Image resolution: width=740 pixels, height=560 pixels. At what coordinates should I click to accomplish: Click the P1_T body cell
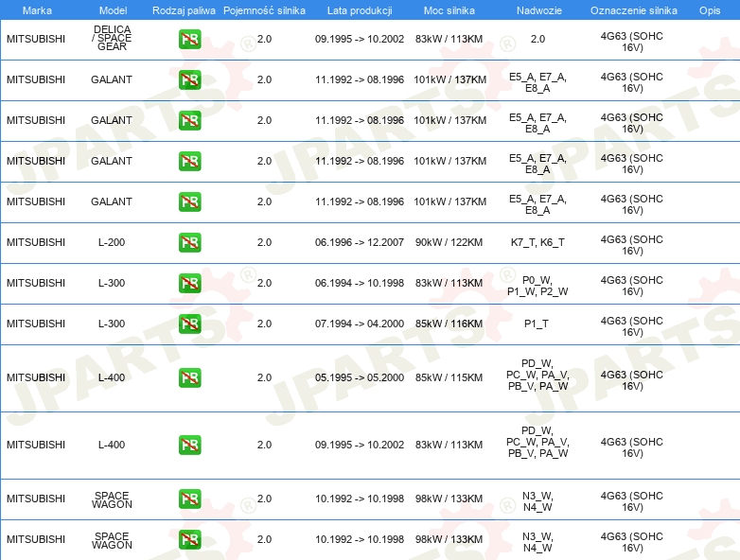point(537,324)
